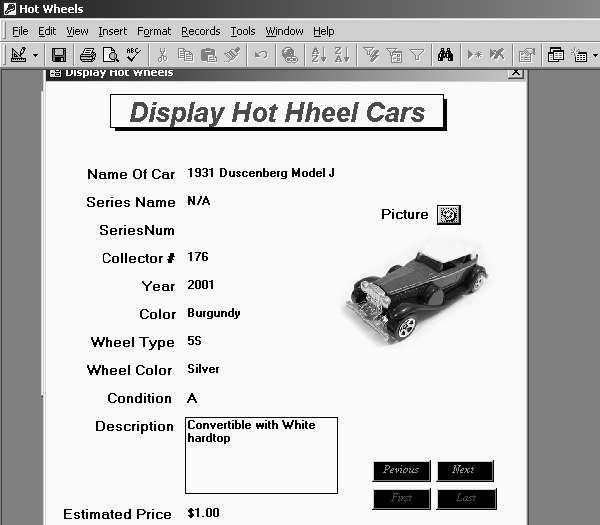
Task: Find records with binoculars icon
Action: [446, 55]
